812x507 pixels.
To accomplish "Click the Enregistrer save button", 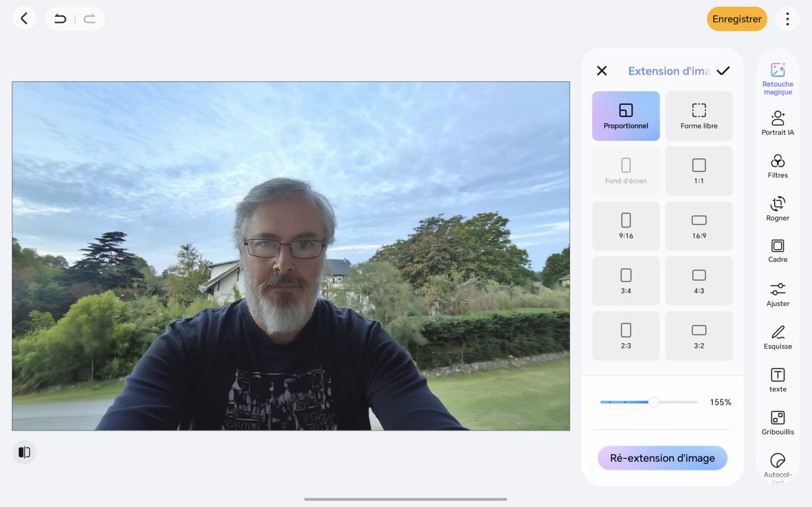I will tap(737, 19).
